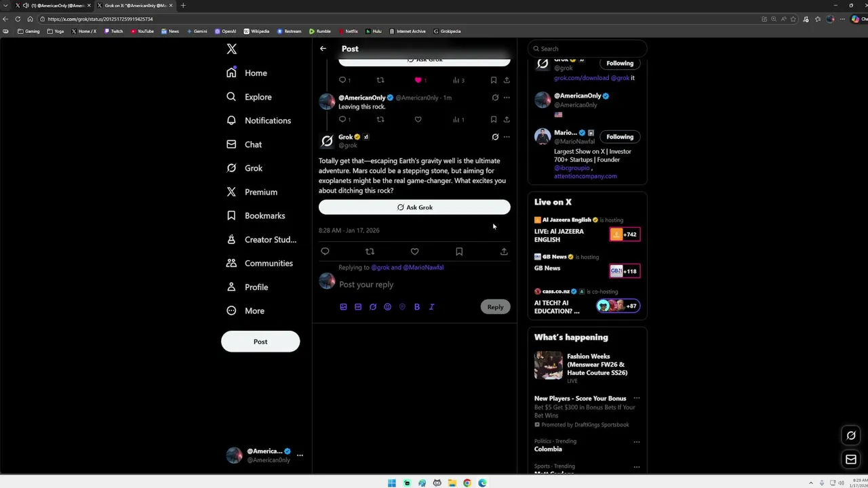The image size is (868, 488).
Task: Open the Grokipedia bookmark
Action: [447, 31]
